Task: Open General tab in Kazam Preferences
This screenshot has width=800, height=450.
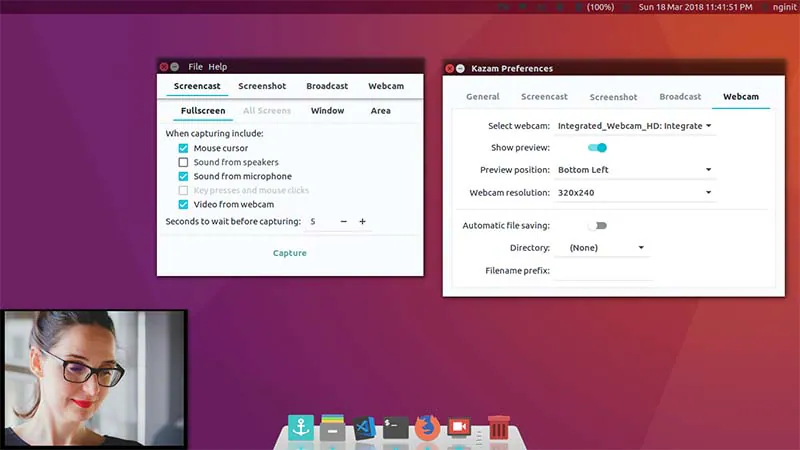Action: [x=483, y=96]
